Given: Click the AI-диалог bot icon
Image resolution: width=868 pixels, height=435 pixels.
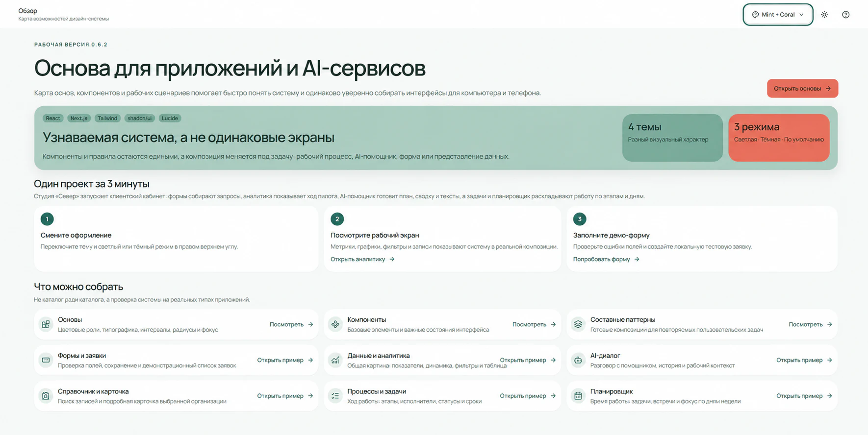Looking at the screenshot, I should pyautogui.click(x=578, y=360).
